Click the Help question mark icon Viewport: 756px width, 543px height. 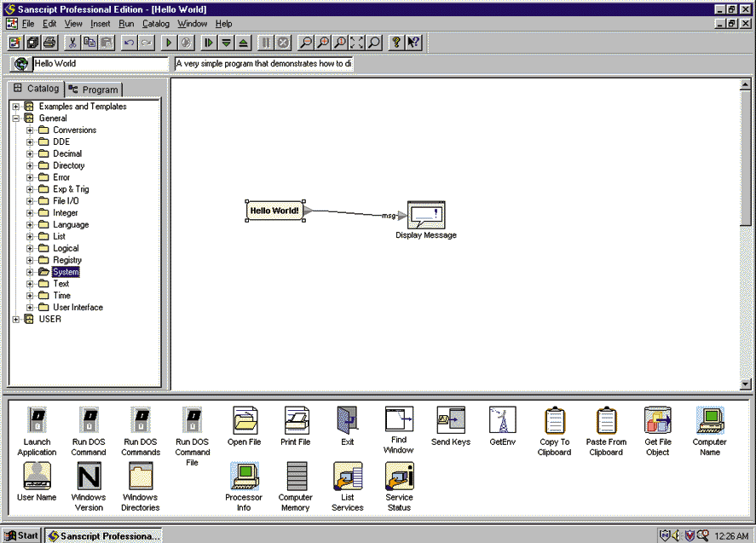[396, 42]
